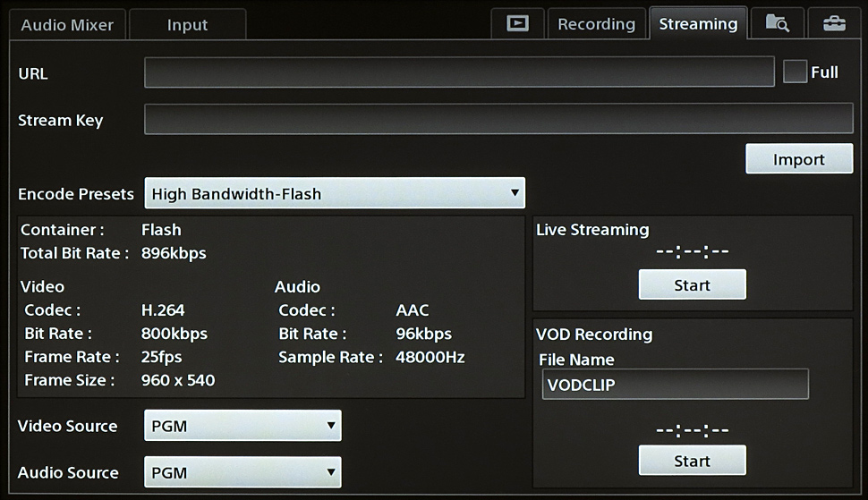Viewport: 868px width, 500px height.
Task: Go to the Recording tab
Action: (596, 24)
